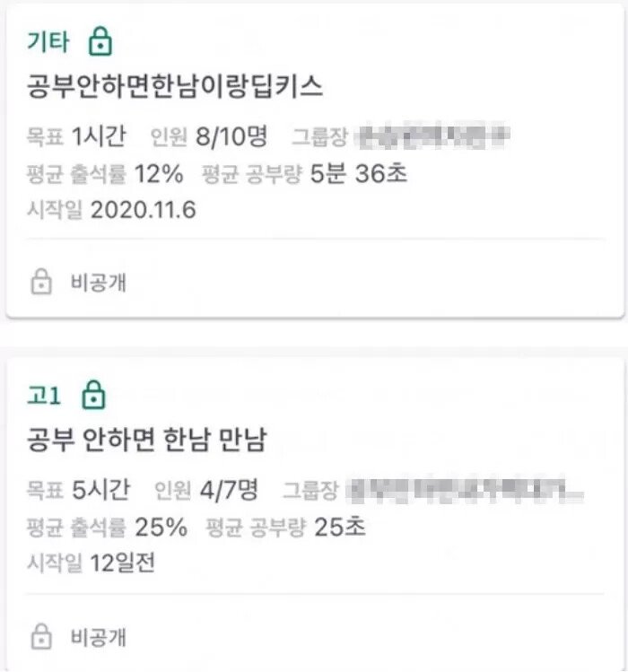Viewport: 628px width, 672px height.
Task: Click the gray lock icon in the first card footer
Action: (x=40, y=283)
